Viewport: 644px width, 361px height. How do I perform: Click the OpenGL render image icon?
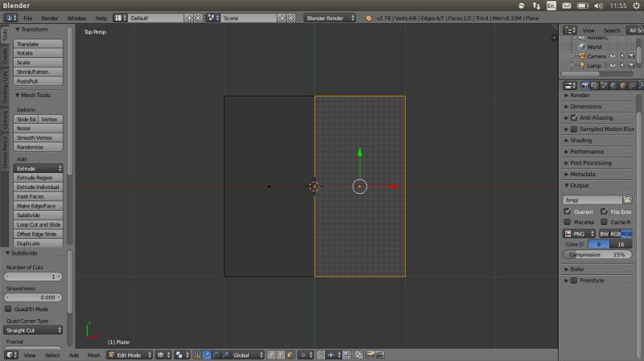click(370, 355)
